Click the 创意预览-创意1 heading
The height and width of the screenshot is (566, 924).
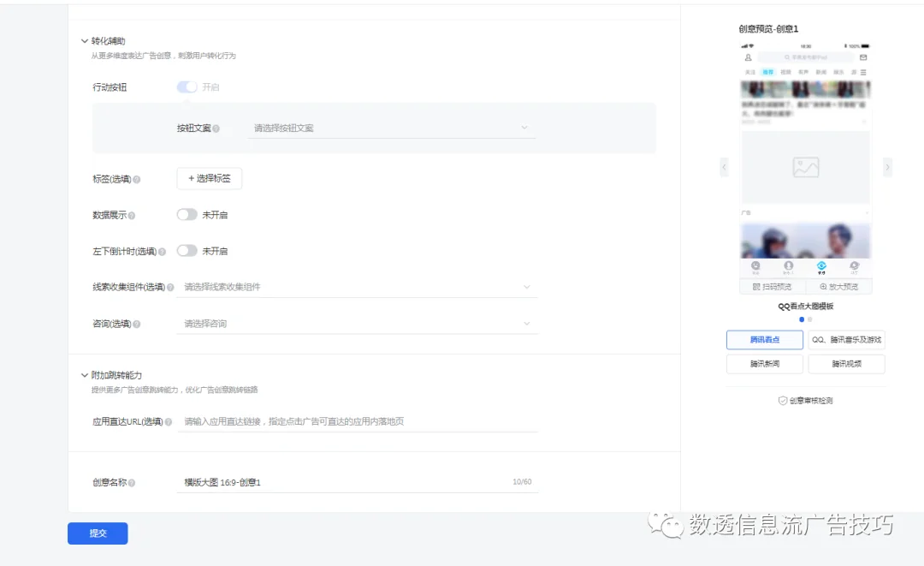point(768,29)
